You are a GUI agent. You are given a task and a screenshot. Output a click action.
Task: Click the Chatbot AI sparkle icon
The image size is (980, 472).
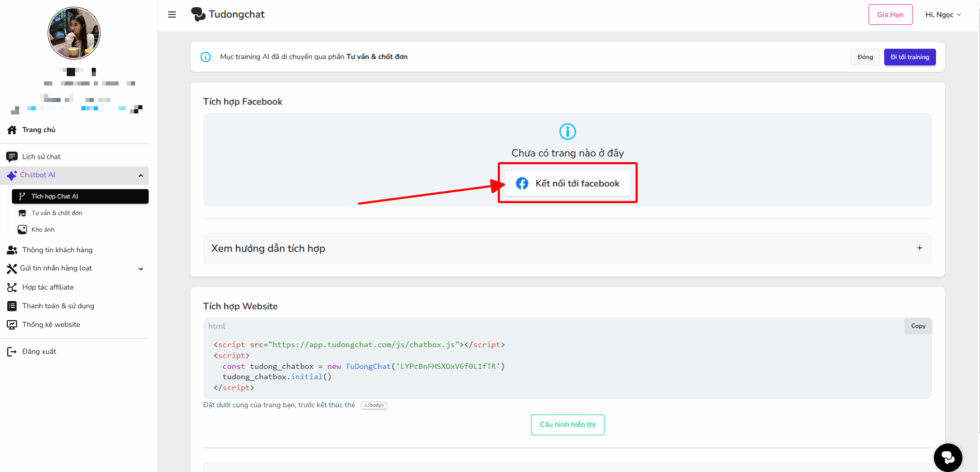pos(11,175)
